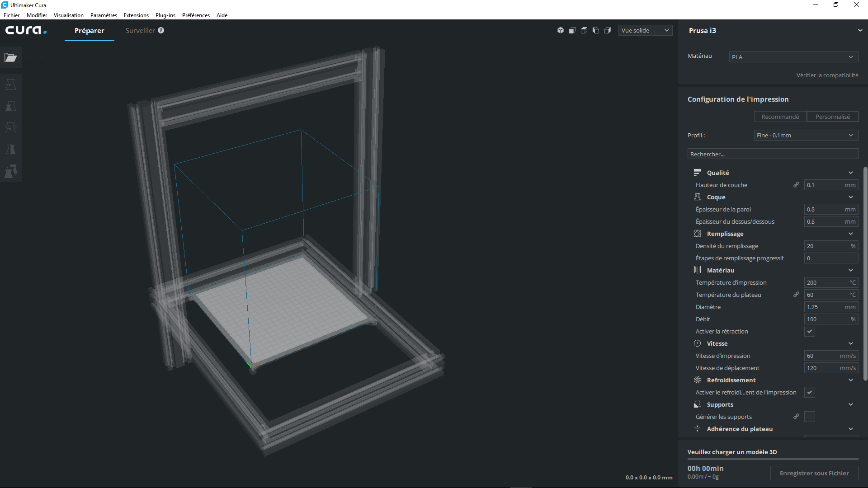
Task: Collapse the Supports section chevron
Action: click(x=851, y=404)
